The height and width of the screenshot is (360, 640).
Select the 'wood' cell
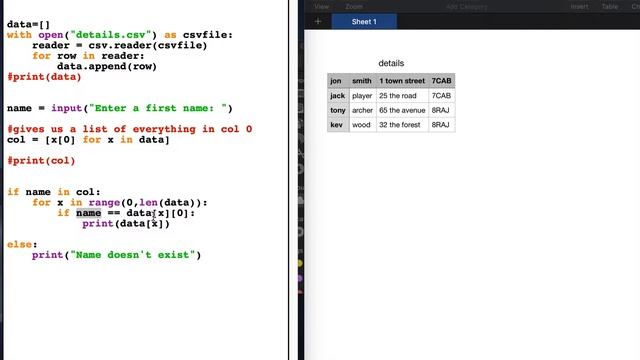362,125
